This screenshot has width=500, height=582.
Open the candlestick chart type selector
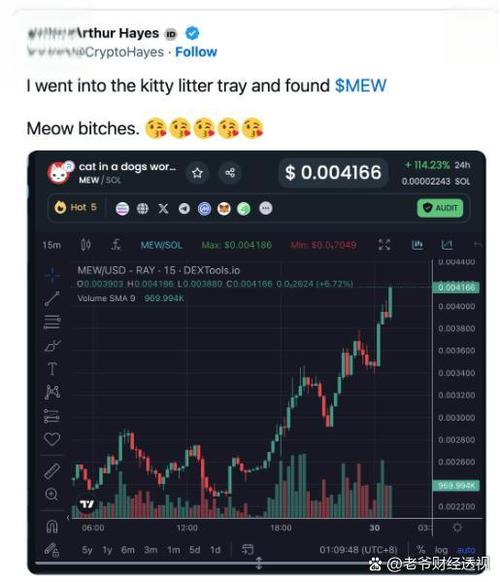coord(86,245)
